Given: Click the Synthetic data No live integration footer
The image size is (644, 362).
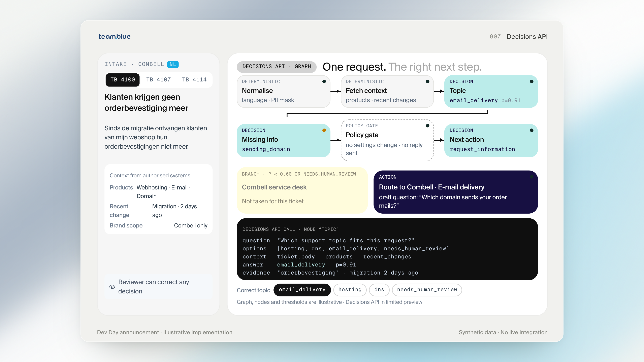Looking at the screenshot, I should point(503,332).
